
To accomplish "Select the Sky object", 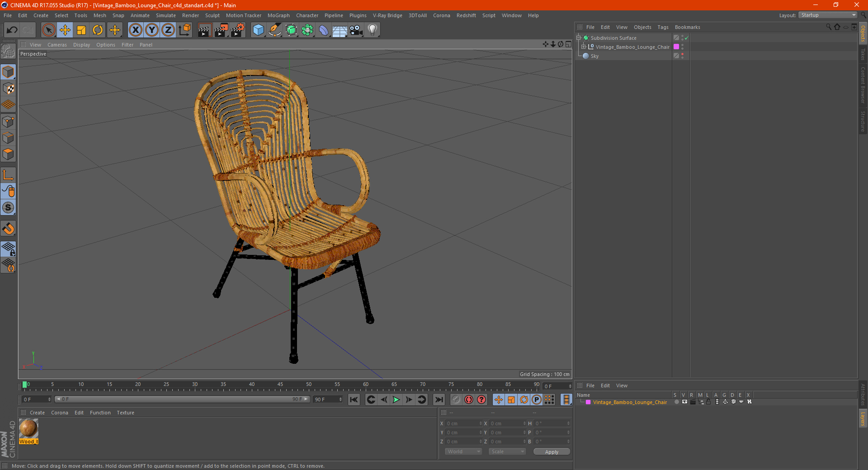I will (594, 56).
